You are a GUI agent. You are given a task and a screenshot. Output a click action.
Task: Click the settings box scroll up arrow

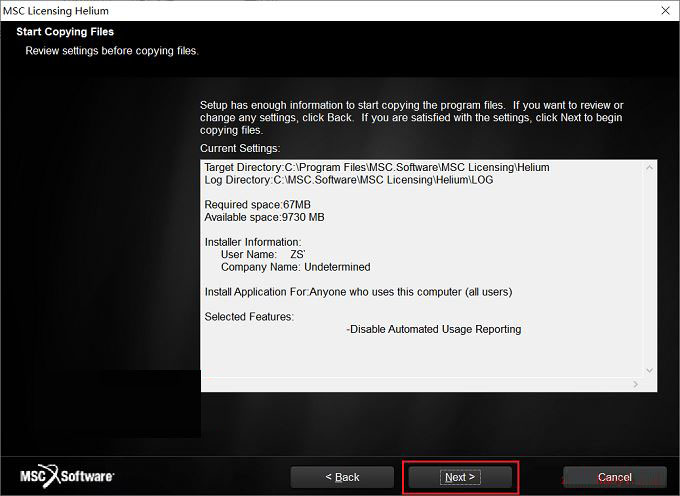(x=649, y=167)
